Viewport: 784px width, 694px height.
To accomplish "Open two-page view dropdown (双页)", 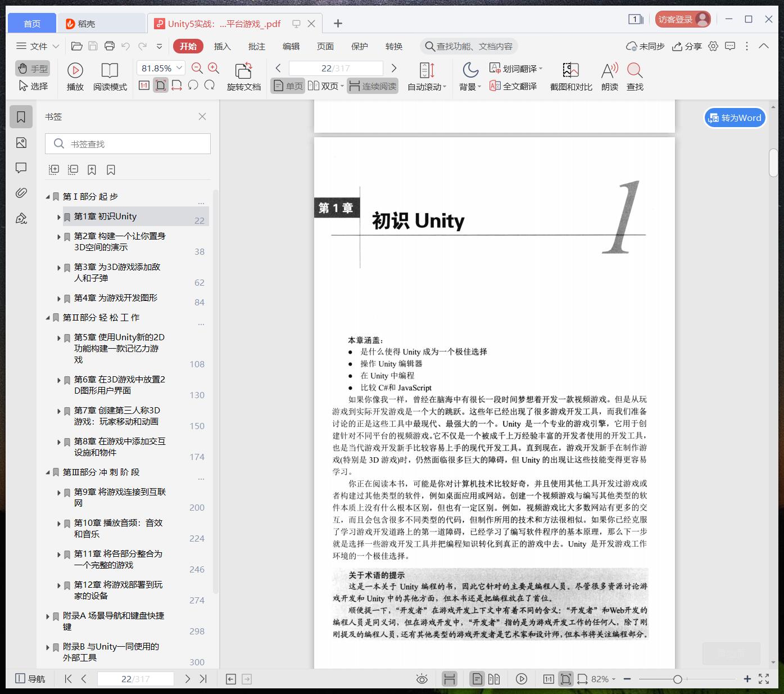I will (325, 86).
